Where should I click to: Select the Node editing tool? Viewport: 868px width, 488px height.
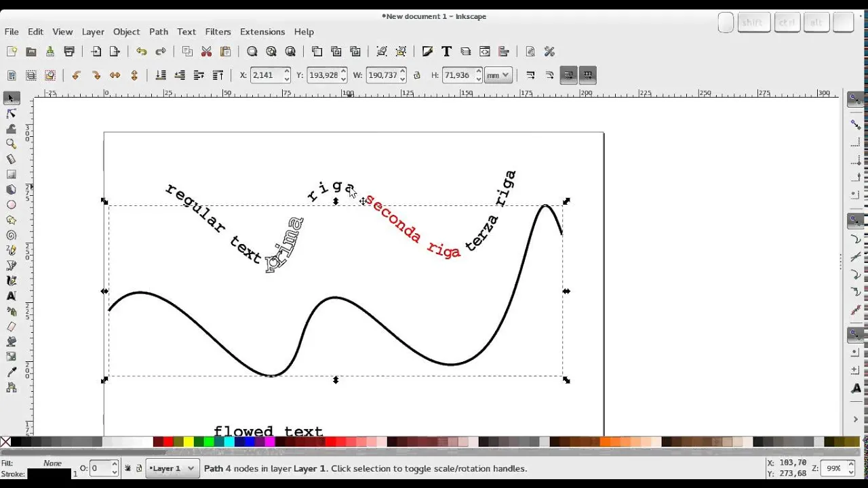coord(11,114)
